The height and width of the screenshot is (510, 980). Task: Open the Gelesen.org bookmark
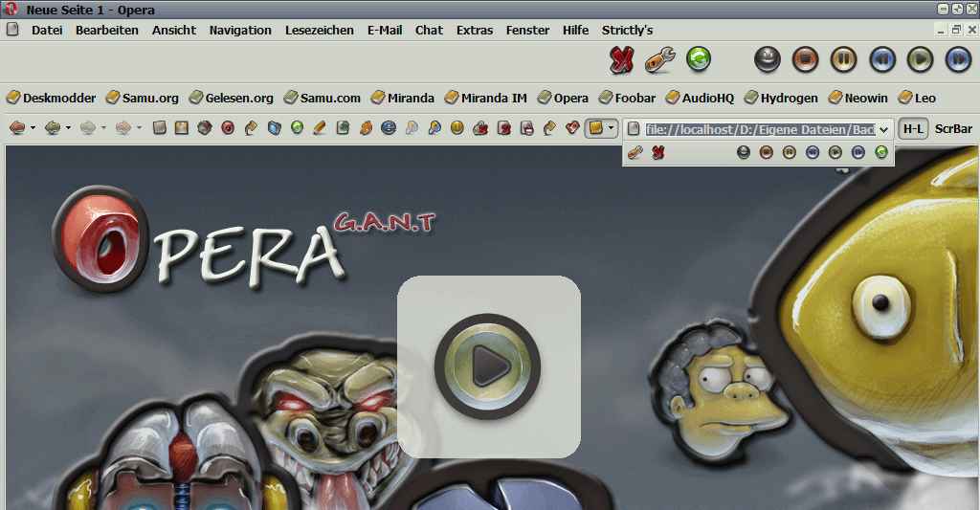pyautogui.click(x=232, y=98)
